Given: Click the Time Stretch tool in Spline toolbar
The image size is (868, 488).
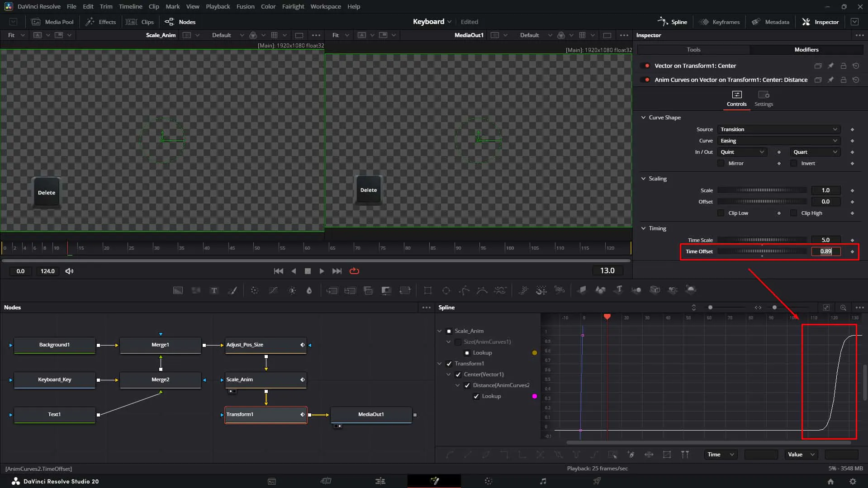Looking at the screenshot, I should coord(649,455).
